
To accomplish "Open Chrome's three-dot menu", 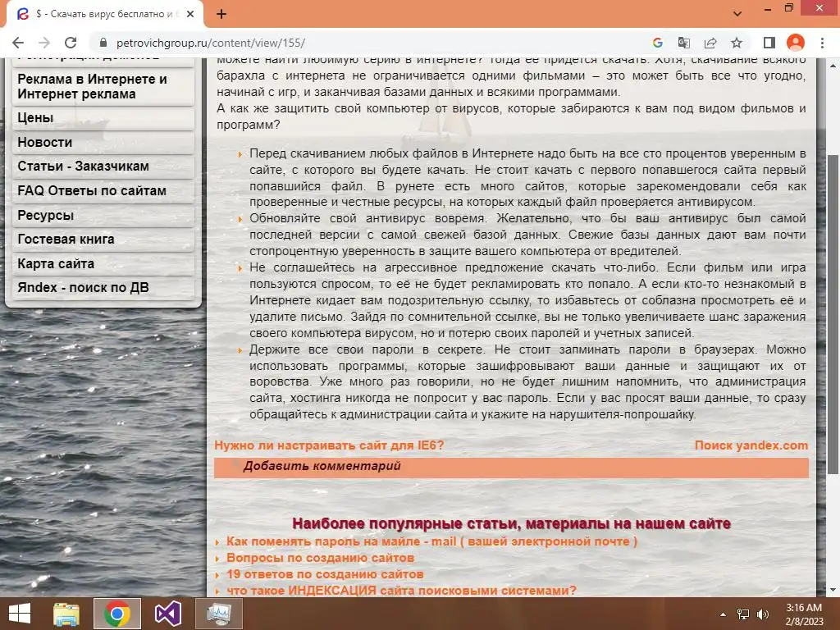I will [x=822, y=43].
